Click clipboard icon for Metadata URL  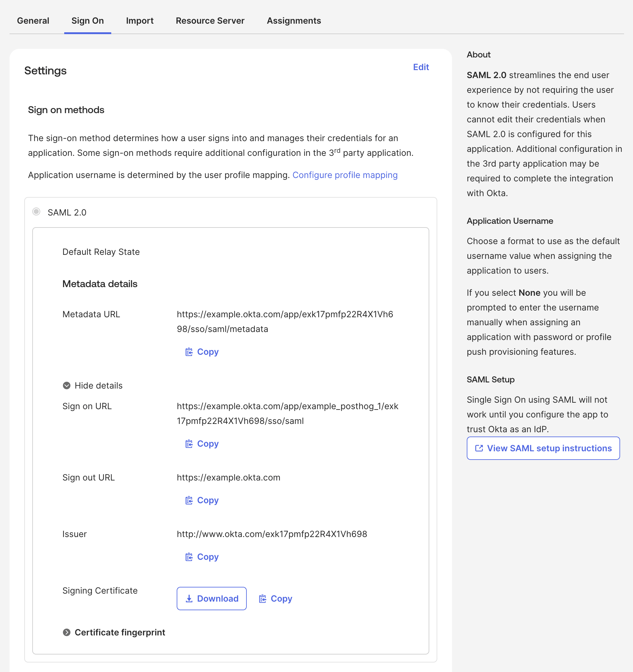[x=189, y=352]
